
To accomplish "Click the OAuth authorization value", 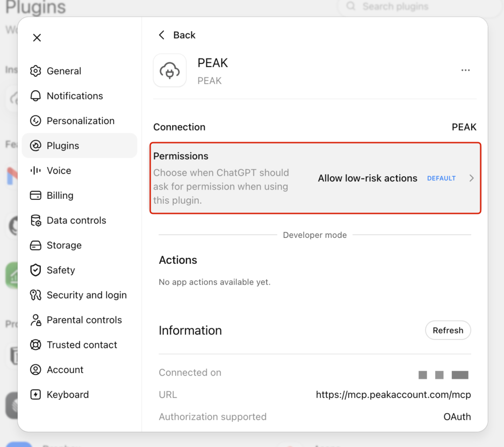I will pos(457,417).
